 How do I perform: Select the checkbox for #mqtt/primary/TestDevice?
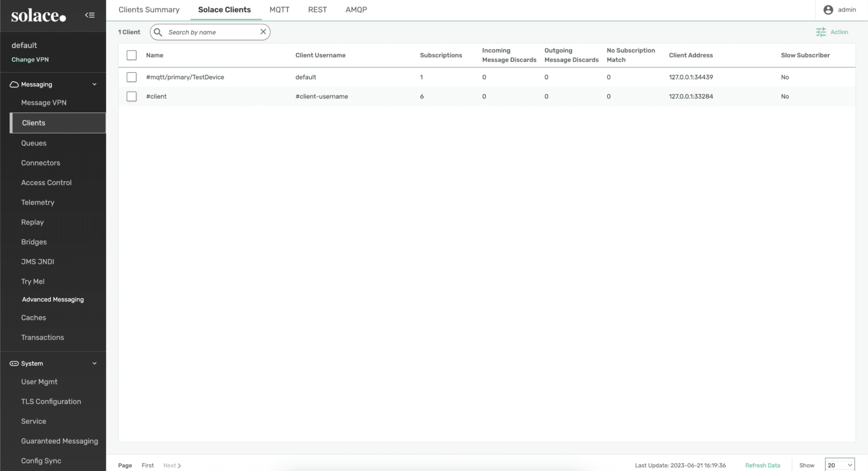(x=131, y=77)
